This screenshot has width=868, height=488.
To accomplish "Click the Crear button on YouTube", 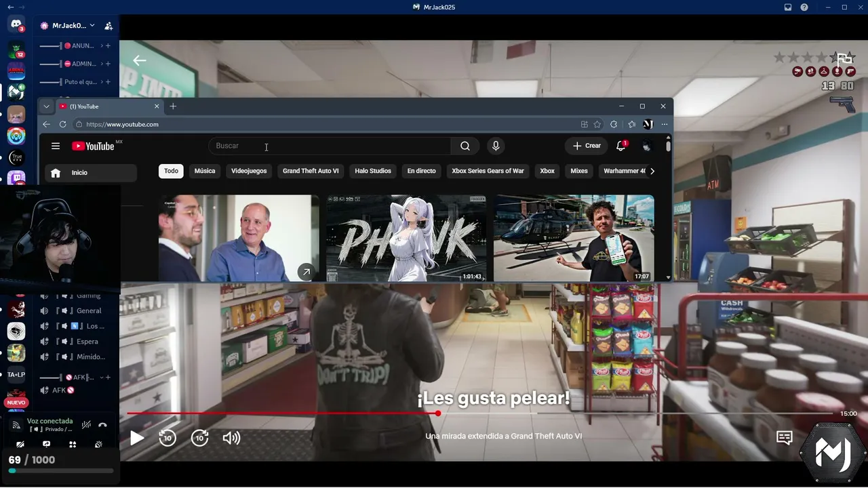I will pos(587,146).
